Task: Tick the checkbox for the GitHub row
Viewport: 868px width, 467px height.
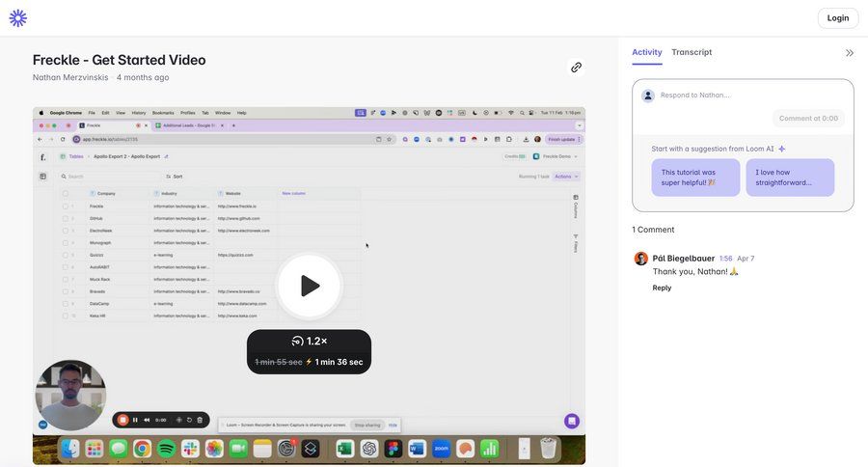Action: coord(66,219)
